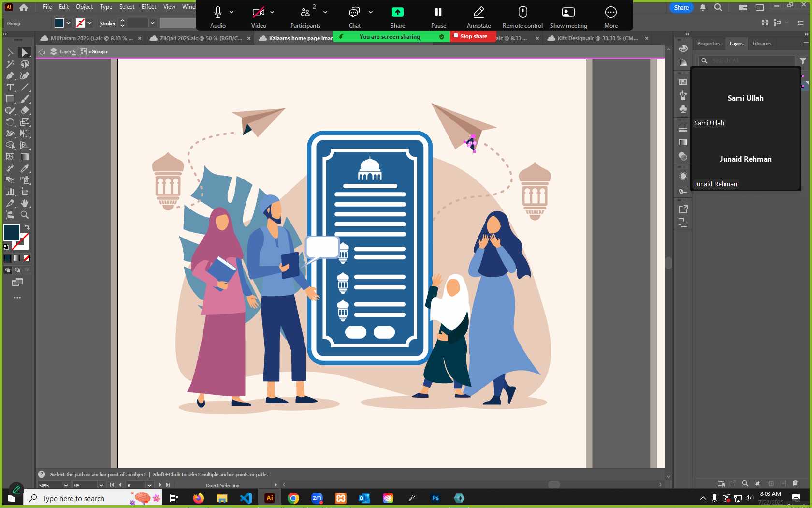Select the Eyedropper tool
The width and height of the screenshot is (812, 508).
[x=25, y=168]
